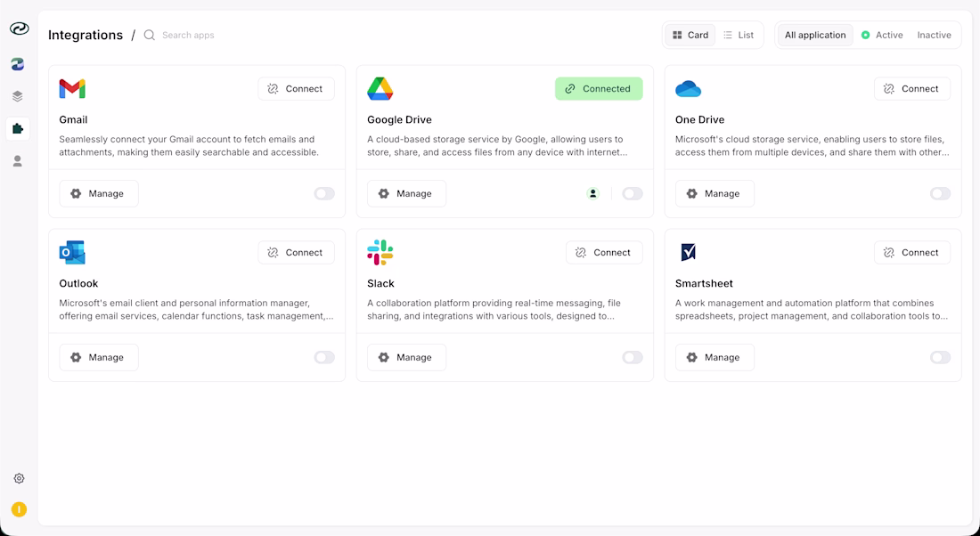Open Manage for Gmail
Viewport: 980px width, 536px height.
tap(99, 194)
